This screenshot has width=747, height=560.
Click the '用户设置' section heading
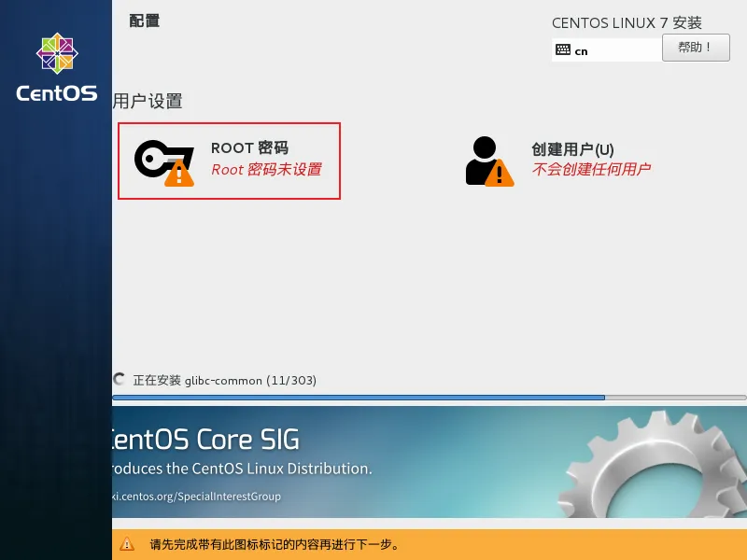148,101
